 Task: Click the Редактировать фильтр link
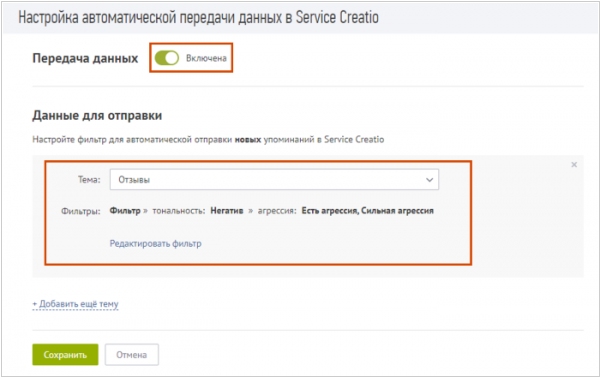coord(155,243)
